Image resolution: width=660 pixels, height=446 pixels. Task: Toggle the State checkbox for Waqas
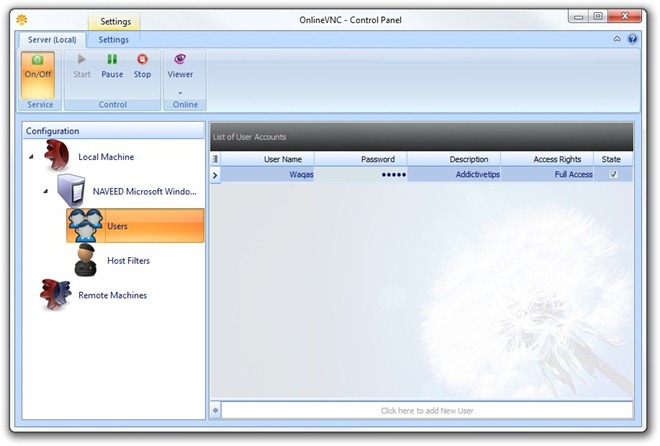613,174
